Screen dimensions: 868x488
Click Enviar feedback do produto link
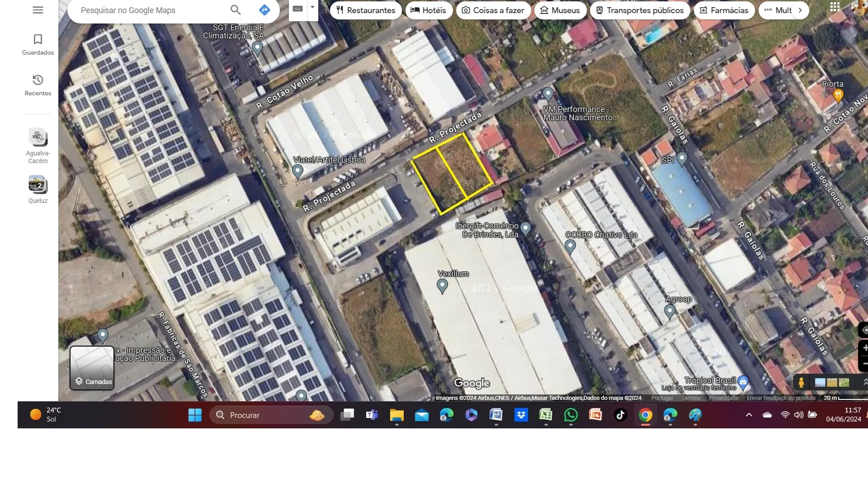[x=781, y=398]
